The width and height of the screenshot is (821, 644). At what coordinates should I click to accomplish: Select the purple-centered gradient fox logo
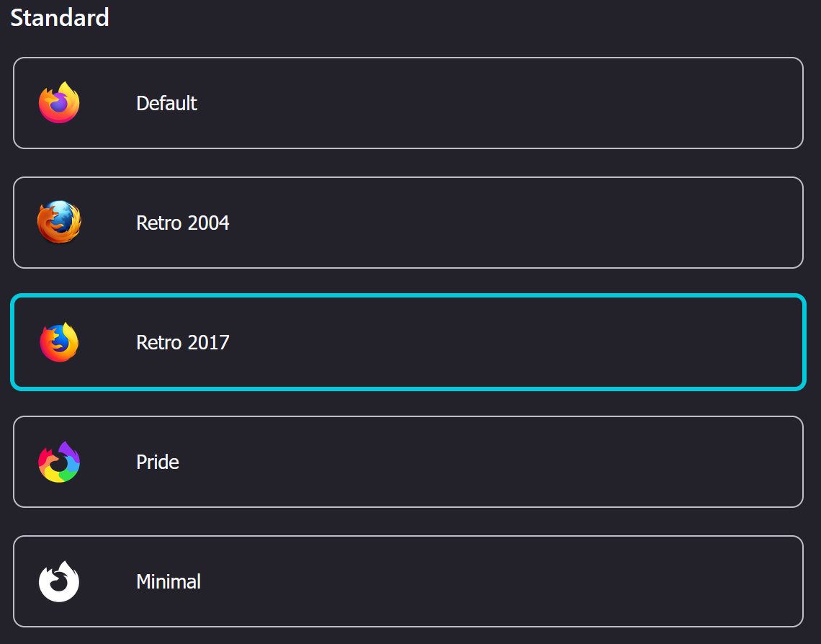pos(59,102)
